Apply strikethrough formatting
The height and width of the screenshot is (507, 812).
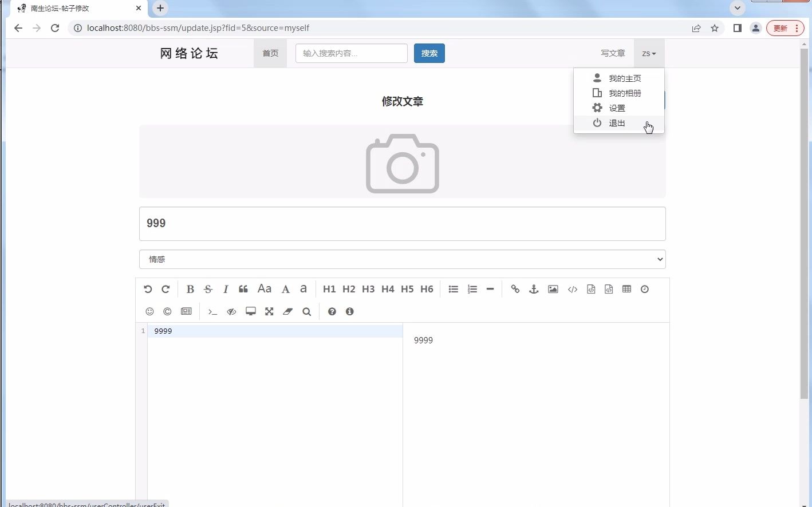pyautogui.click(x=208, y=290)
